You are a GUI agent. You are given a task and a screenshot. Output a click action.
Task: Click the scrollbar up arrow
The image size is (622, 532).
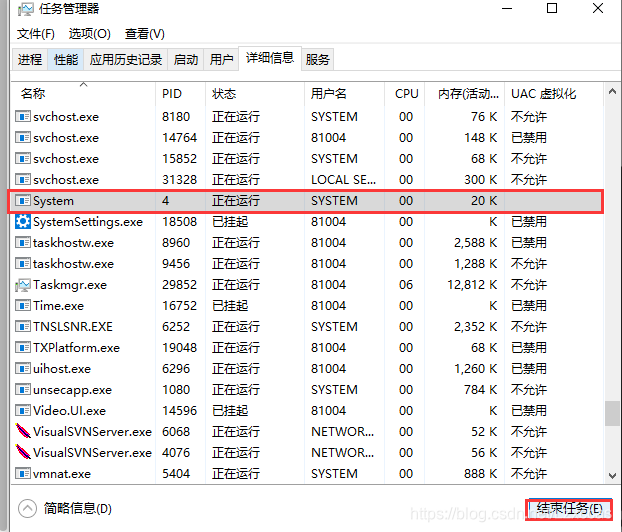[x=612, y=92]
